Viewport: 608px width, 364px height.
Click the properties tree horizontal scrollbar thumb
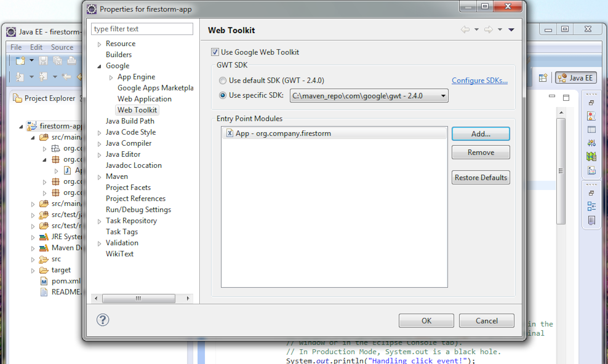click(x=138, y=298)
